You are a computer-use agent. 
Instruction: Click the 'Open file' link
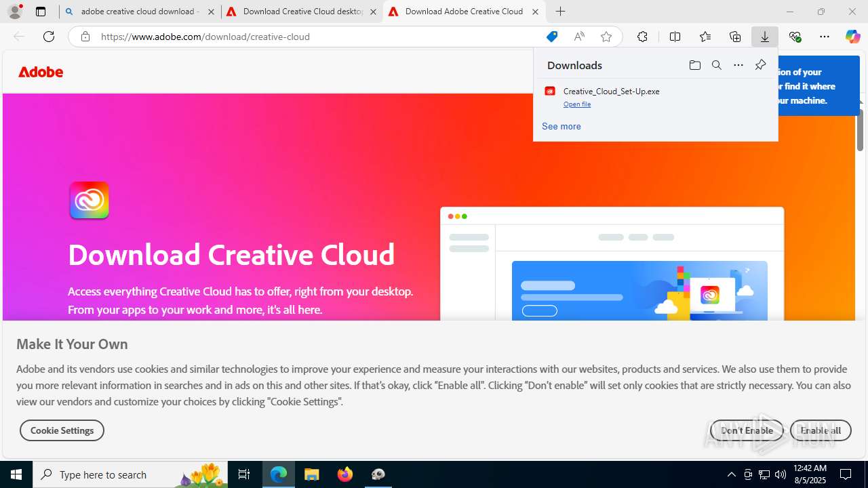tap(577, 104)
